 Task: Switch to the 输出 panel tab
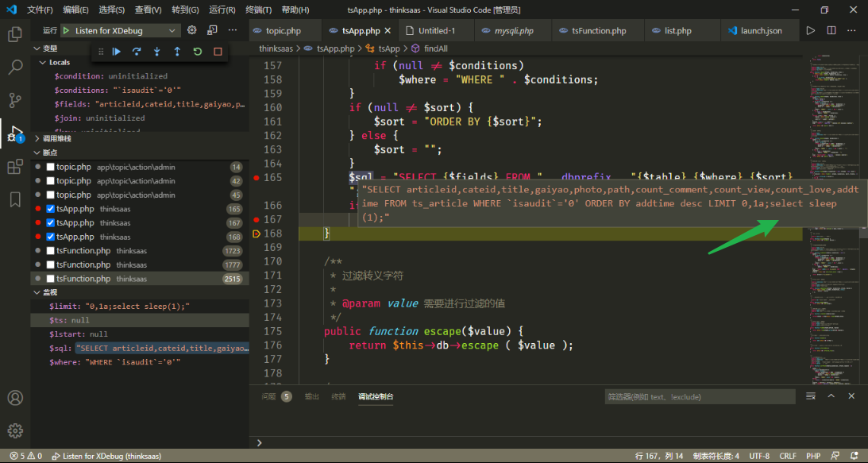(311, 396)
